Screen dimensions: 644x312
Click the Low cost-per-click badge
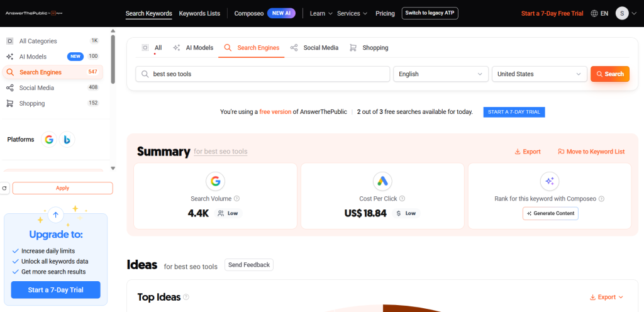pos(406,213)
